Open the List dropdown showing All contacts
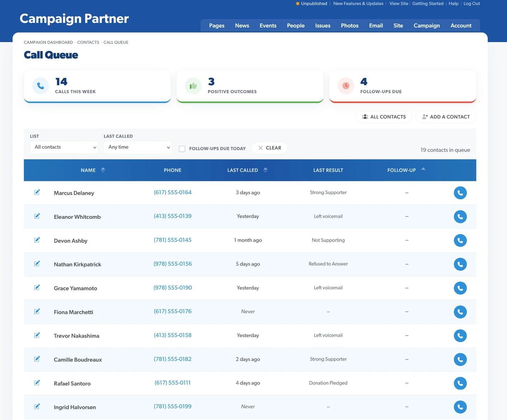Viewport: 507px width, 420px height. tap(64, 147)
